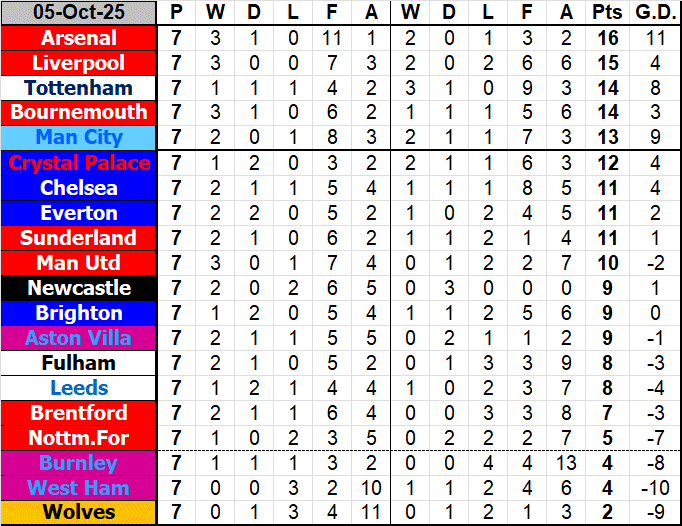Select the Bournemouth team cell
682x526 pixels.
pyautogui.click(x=79, y=113)
